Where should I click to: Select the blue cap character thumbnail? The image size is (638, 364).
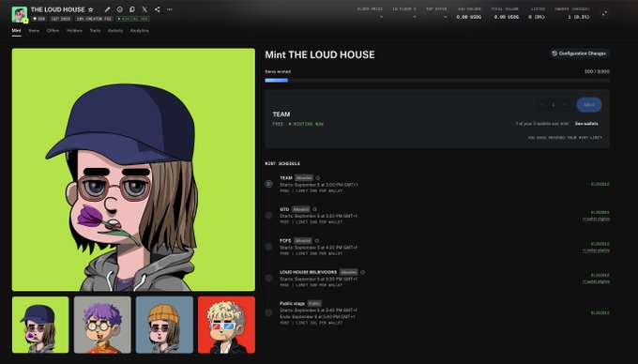(40, 325)
